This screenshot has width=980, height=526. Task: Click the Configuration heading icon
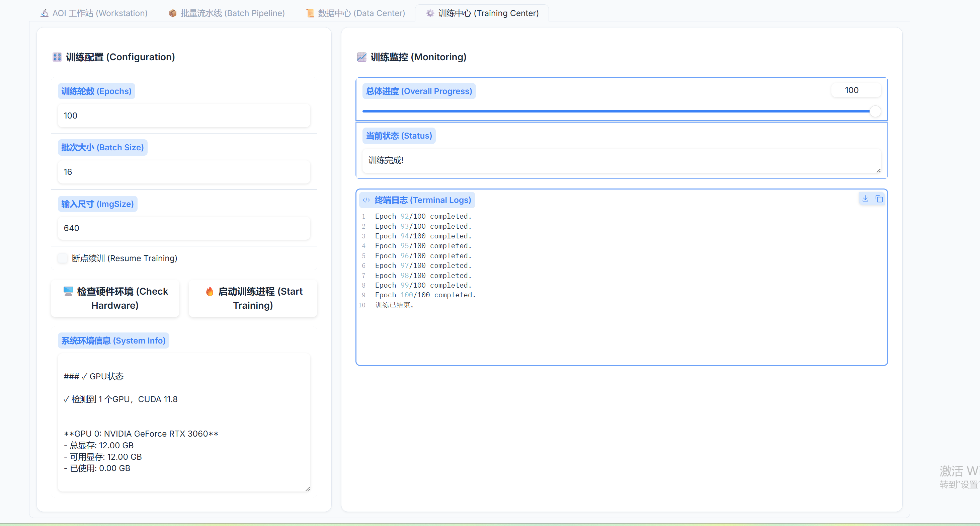coord(57,57)
